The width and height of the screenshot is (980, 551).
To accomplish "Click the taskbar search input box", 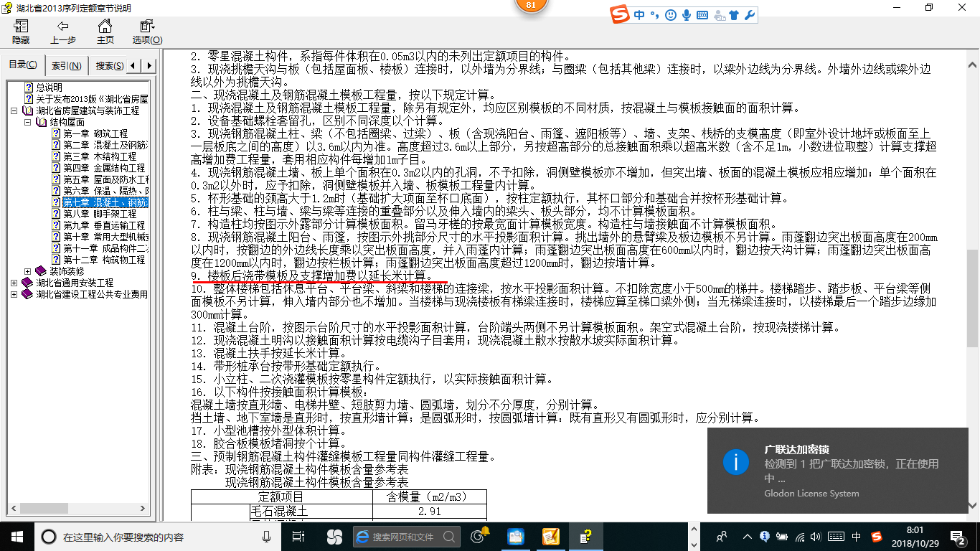I will pyautogui.click(x=158, y=536).
